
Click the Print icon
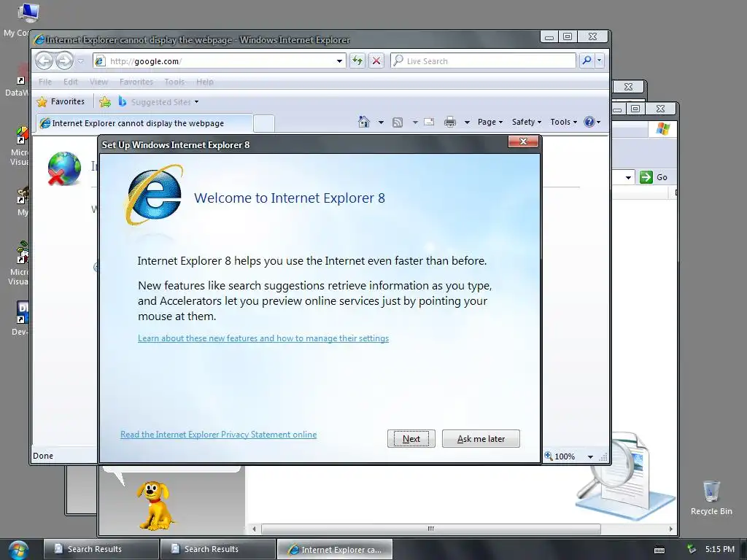pyautogui.click(x=449, y=122)
